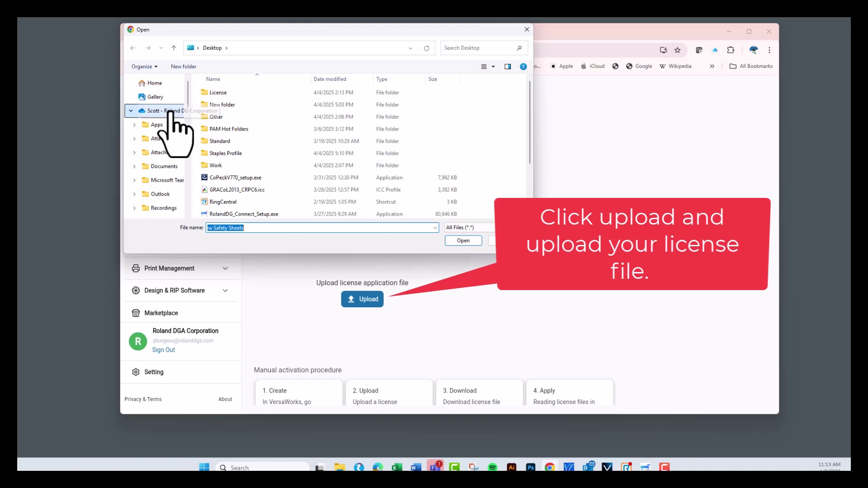Click New folder in the dialog toolbar

[x=183, y=66]
